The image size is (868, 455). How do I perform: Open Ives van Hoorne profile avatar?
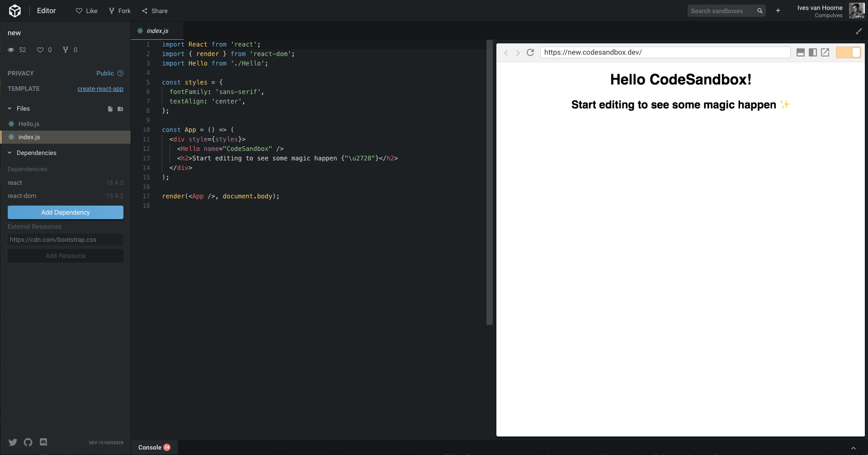[856, 11]
